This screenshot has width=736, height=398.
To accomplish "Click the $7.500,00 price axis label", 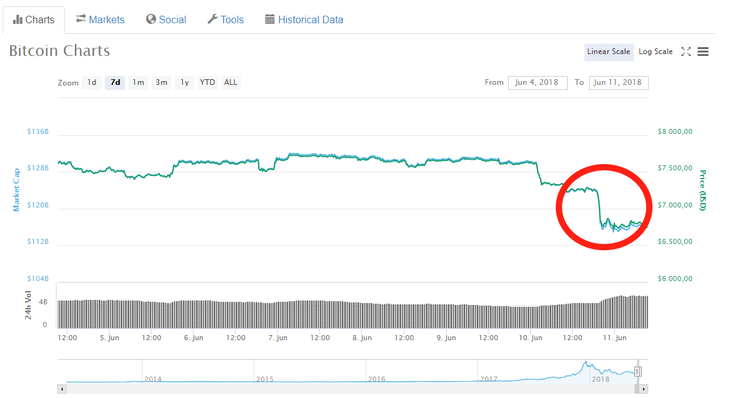I will coord(675,168).
